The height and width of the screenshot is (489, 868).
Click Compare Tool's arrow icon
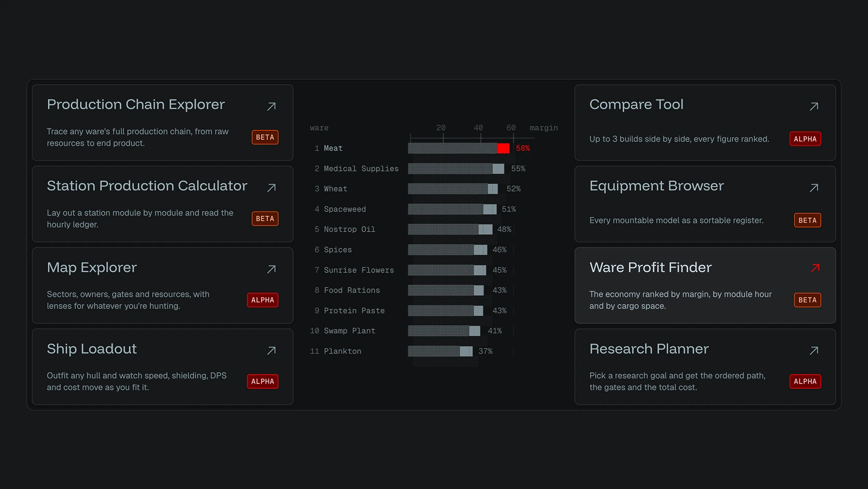[814, 107]
